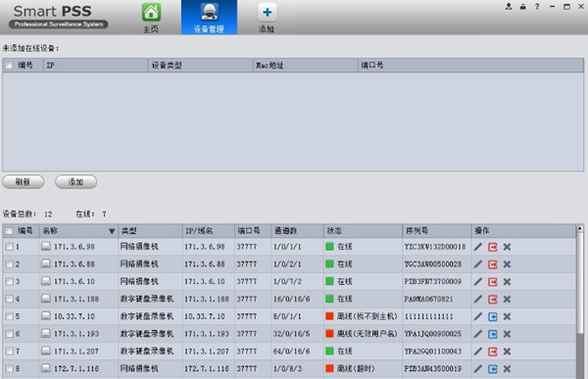Open help question mark icon
588x379 pixels.
coord(537,7)
